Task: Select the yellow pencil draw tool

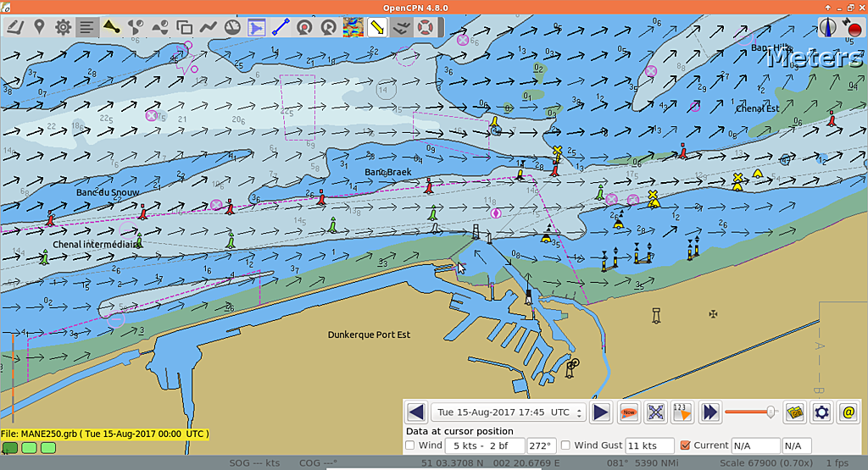Action: pos(377,26)
